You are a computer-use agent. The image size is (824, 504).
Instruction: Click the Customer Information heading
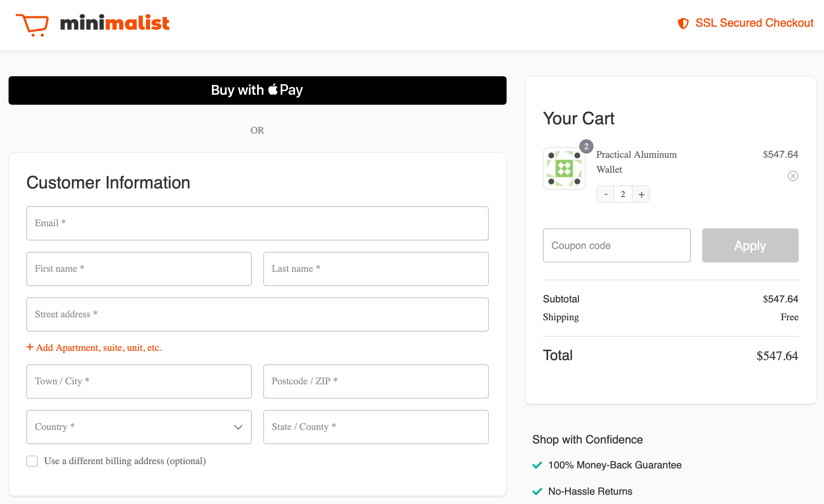pyautogui.click(x=108, y=183)
